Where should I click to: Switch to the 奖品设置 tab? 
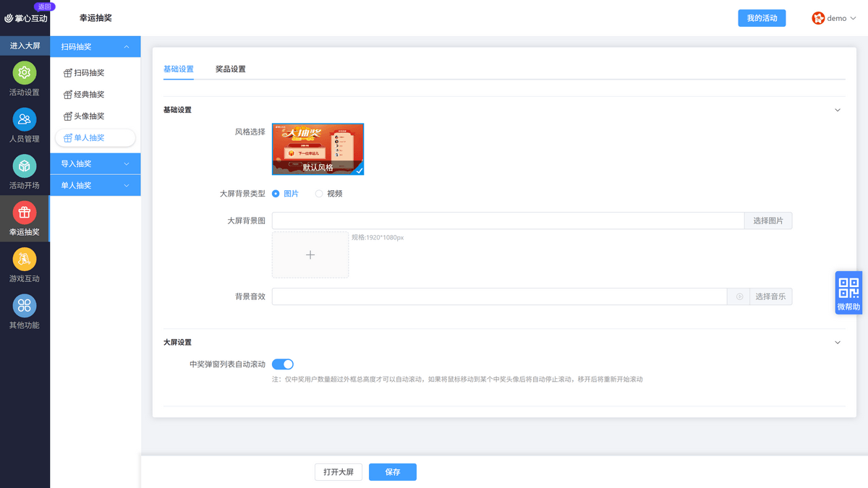point(231,69)
